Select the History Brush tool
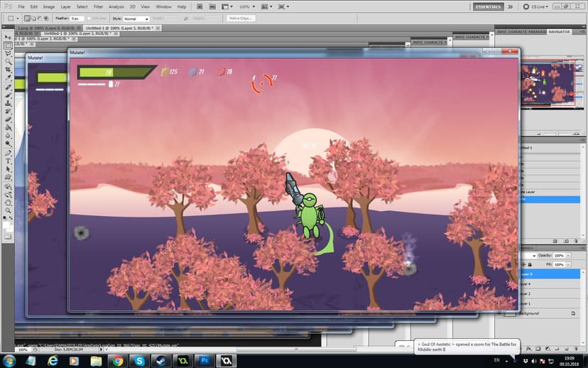This screenshot has height=368, width=588. point(8,112)
